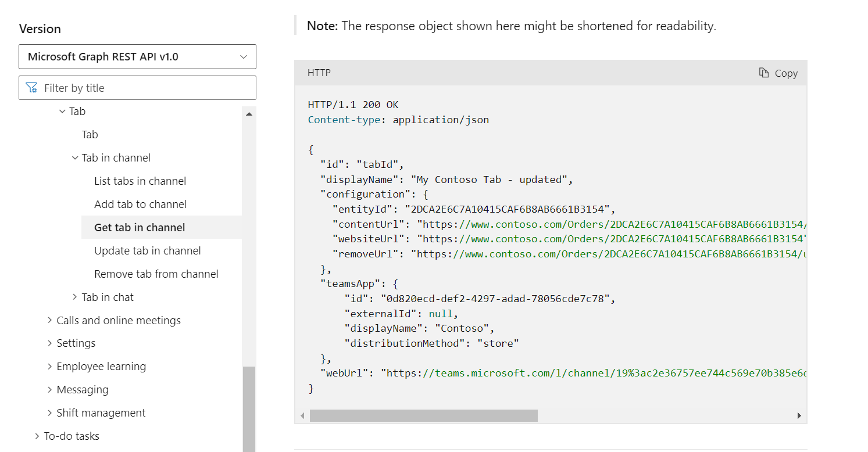
Task: Click the sidebar vertical scrollbar thumb
Action: (x=249, y=409)
